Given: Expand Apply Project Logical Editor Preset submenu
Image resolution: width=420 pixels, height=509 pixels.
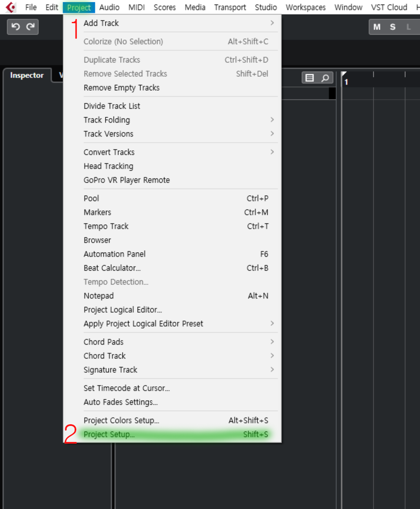Looking at the screenshot, I should [x=172, y=323].
